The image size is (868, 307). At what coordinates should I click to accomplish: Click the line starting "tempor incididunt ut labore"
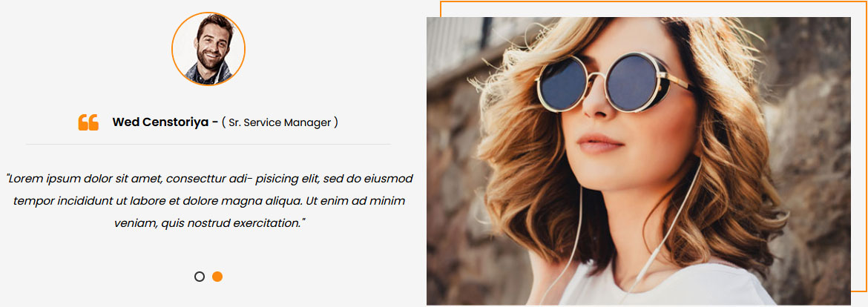pyautogui.click(x=209, y=202)
